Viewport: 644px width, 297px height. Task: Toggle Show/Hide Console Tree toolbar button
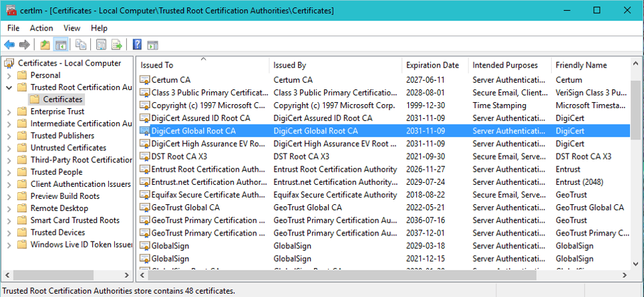[61, 45]
